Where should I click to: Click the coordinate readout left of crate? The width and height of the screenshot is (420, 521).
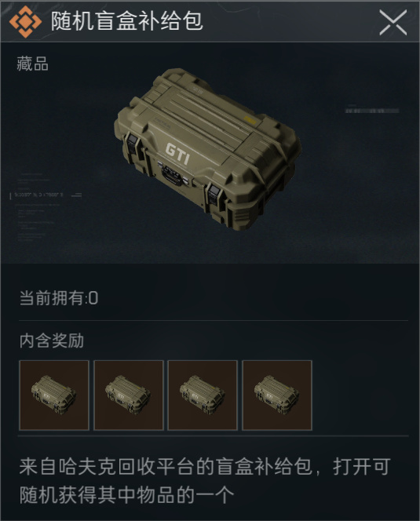pyautogui.click(x=38, y=195)
